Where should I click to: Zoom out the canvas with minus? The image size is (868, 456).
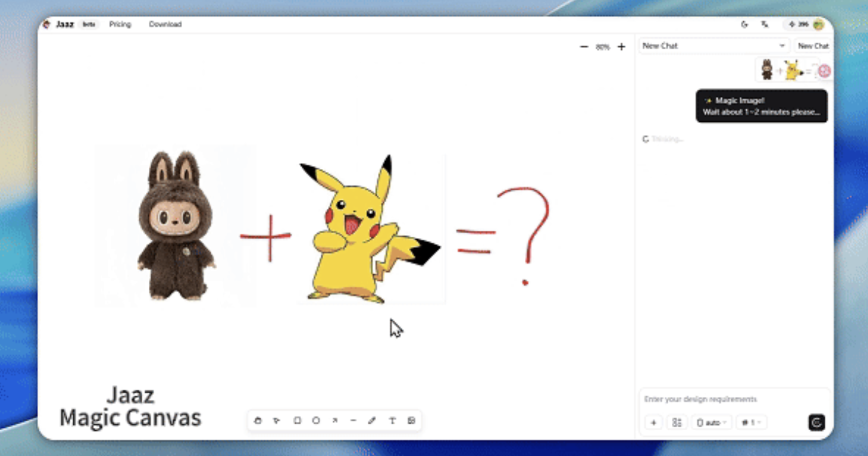click(x=584, y=47)
